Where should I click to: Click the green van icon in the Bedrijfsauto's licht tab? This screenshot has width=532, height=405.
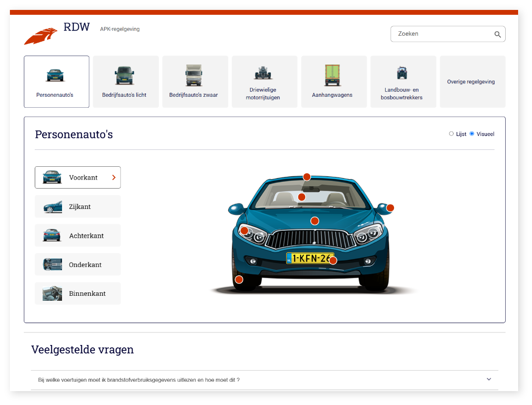click(x=124, y=75)
